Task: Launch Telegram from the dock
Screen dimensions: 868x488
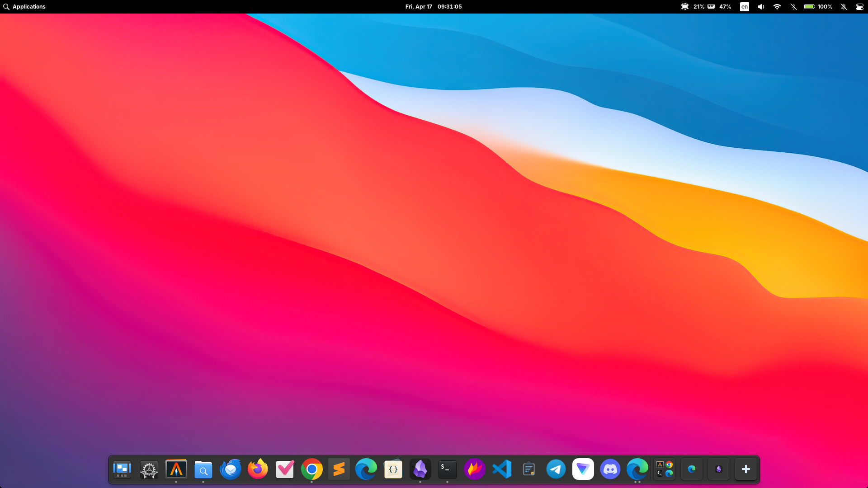Action: coord(556,469)
